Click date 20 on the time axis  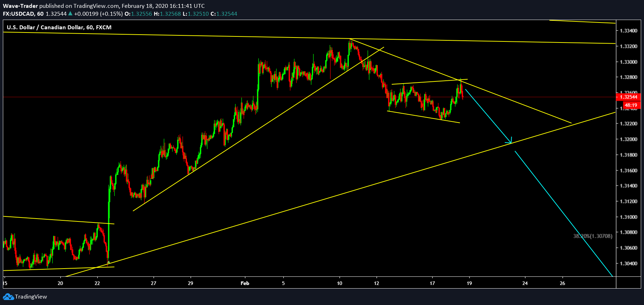(x=60, y=283)
